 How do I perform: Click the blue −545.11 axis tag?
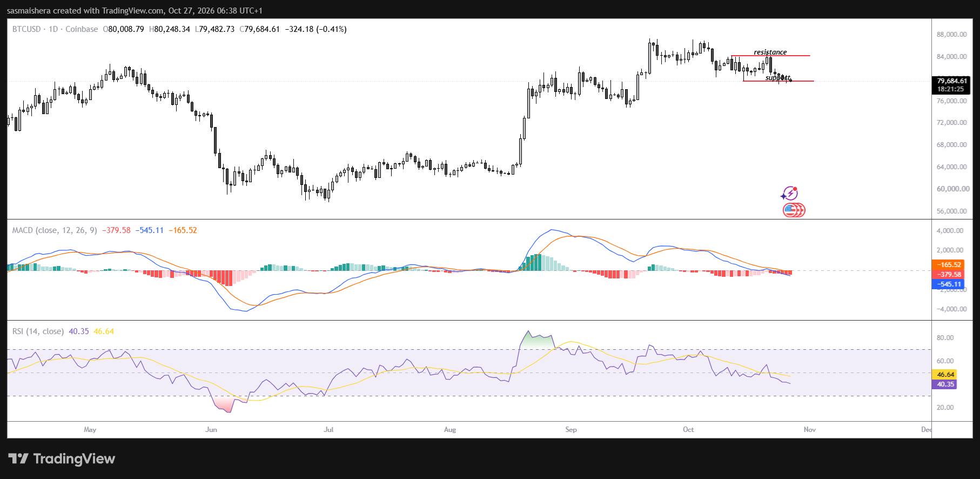948,284
